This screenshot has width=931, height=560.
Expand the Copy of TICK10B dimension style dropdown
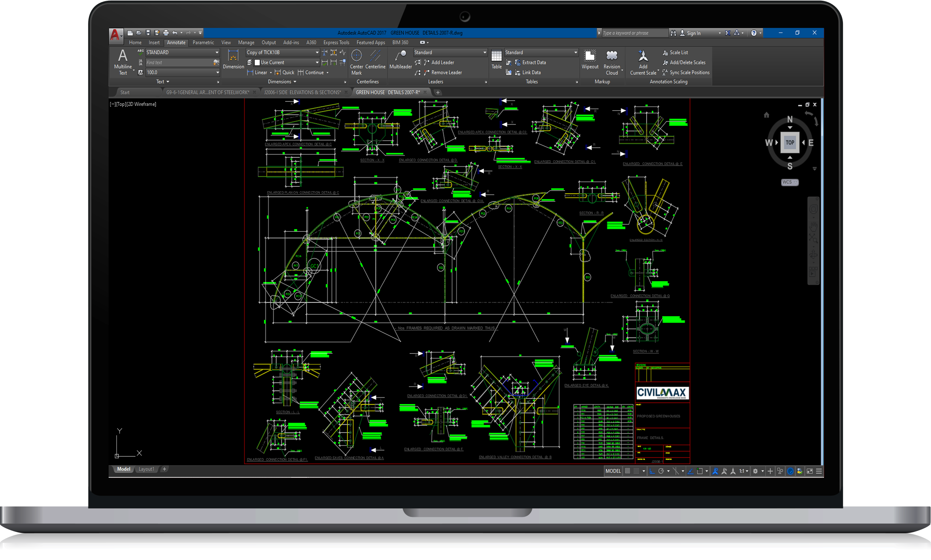click(x=317, y=52)
